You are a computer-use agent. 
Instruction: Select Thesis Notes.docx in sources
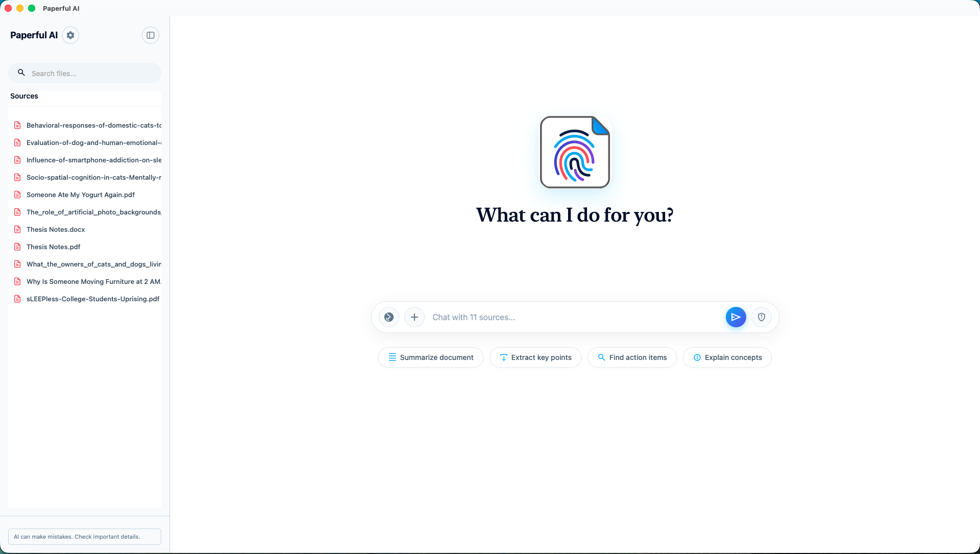point(85,229)
